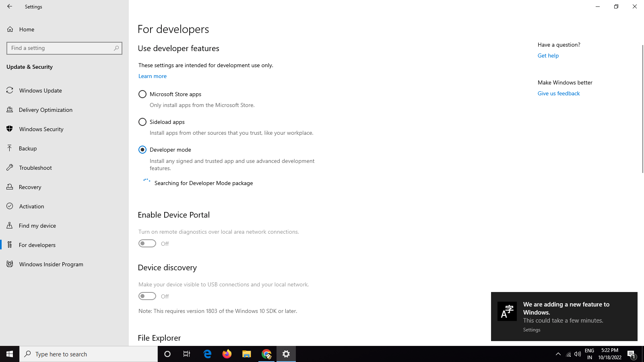Open the new feature notification toast
Screen dimensions: 644x362
click(x=564, y=317)
